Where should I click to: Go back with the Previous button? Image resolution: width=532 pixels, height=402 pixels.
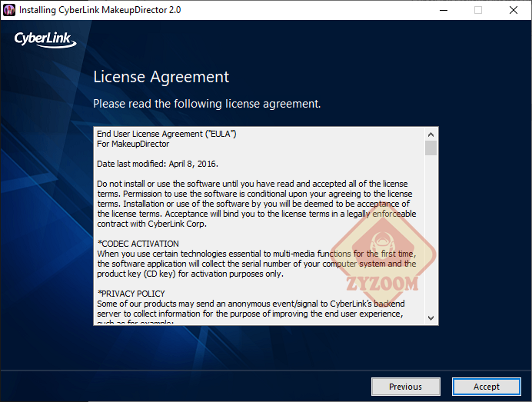pos(405,387)
